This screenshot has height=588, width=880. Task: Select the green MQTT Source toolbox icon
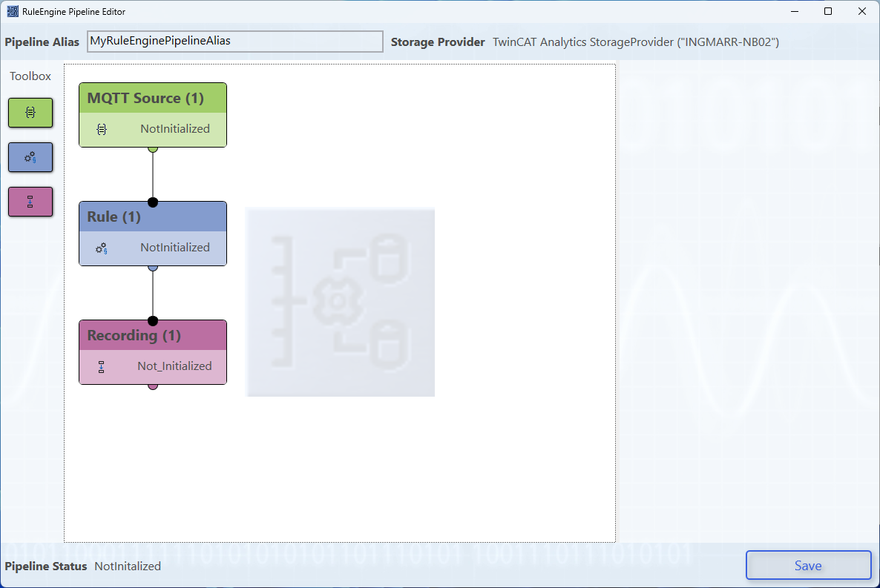click(x=30, y=113)
